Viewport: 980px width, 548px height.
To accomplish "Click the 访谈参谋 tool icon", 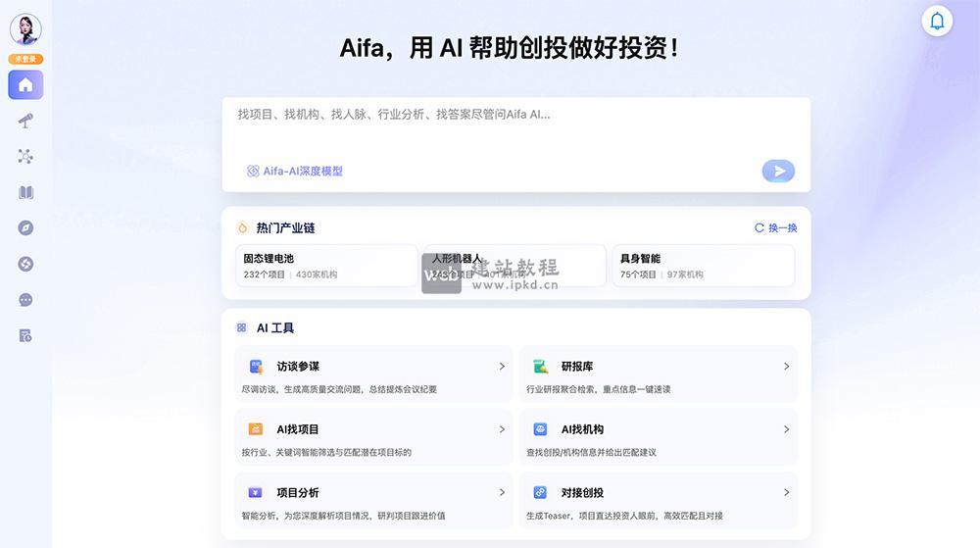I will pos(256,367).
